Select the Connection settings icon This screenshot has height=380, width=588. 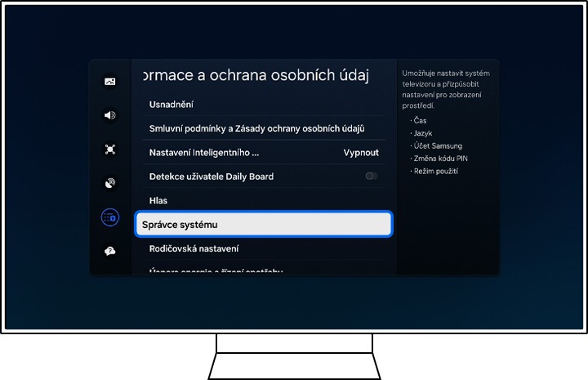pyautogui.click(x=110, y=150)
